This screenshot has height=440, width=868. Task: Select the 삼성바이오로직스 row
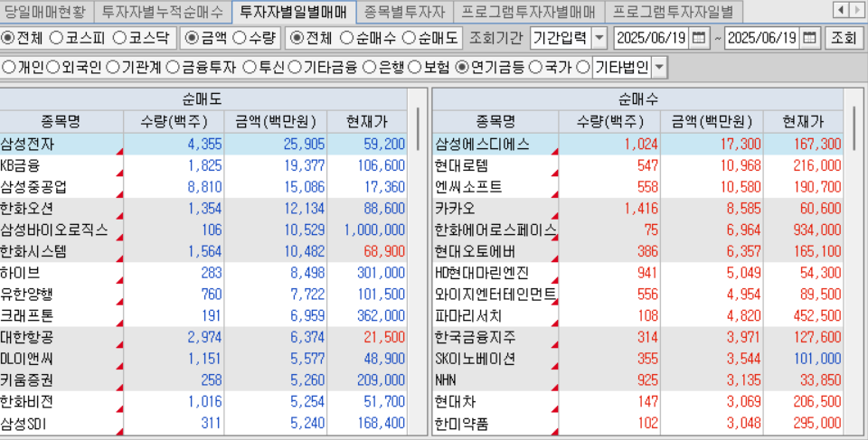click(203, 230)
